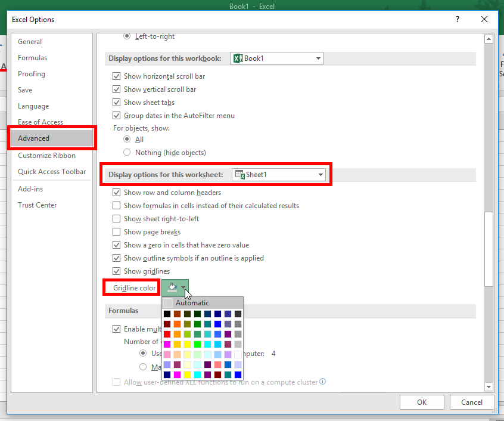The height and width of the screenshot is (421, 504).
Task: Check Show page breaks
Action: point(116,231)
